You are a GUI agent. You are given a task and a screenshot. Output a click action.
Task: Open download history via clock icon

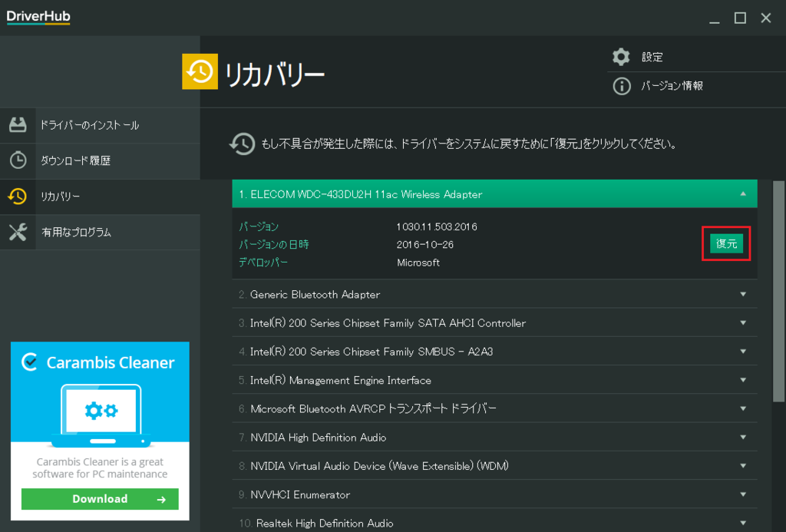click(18, 161)
